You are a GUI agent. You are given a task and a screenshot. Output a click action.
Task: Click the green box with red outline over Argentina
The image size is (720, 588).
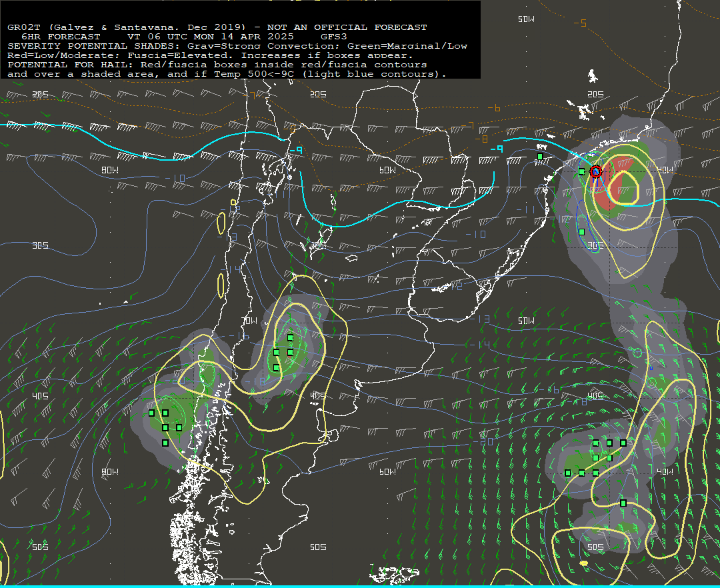(x=290, y=353)
